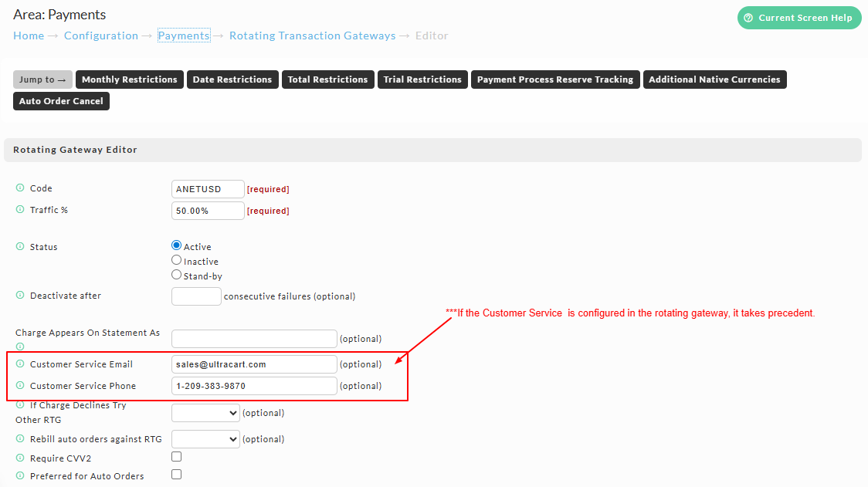The height and width of the screenshot is (487, 868).
Task: Click the Traffic % input field
Action: pyautogui.click(x=208, y=210)
